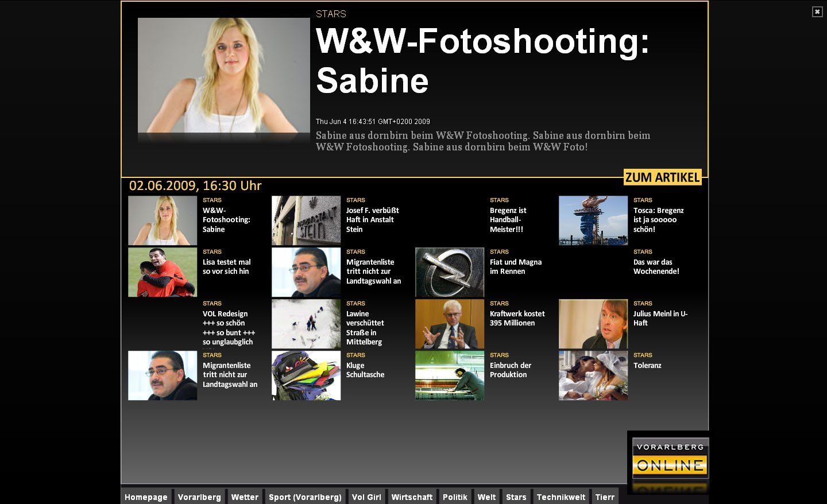Read the 'Julius Meinl in U-Haft' article
Screen dimensions: 827x504
tap(660, 319)
